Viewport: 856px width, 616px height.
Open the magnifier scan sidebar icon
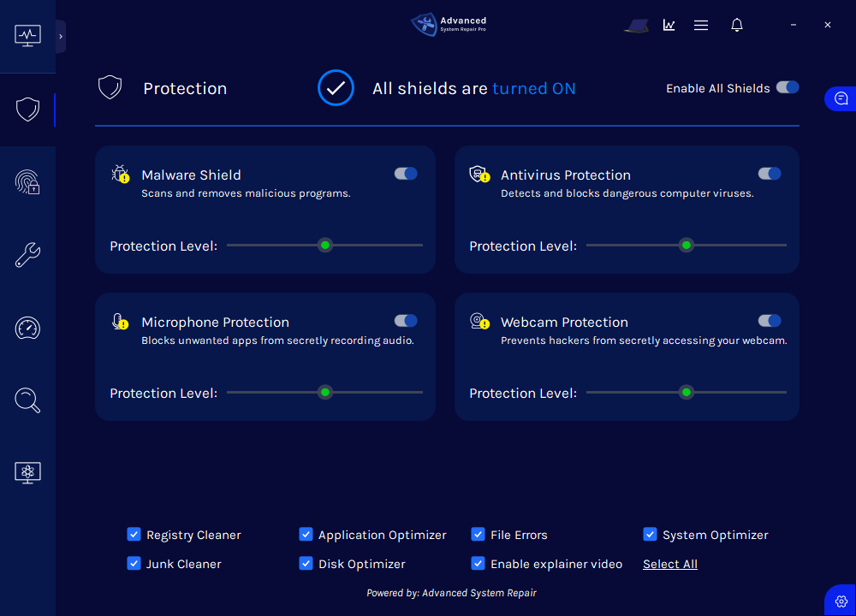27,400
